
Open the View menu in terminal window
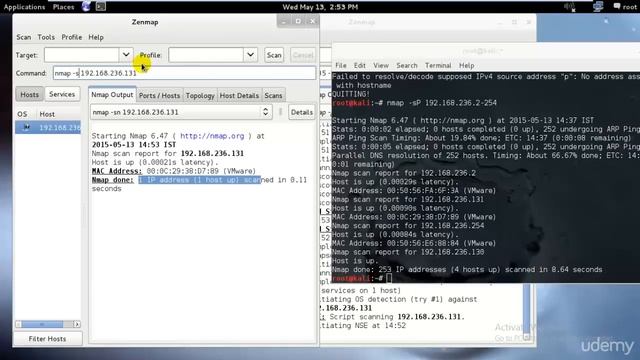click(x=380, y=65)
